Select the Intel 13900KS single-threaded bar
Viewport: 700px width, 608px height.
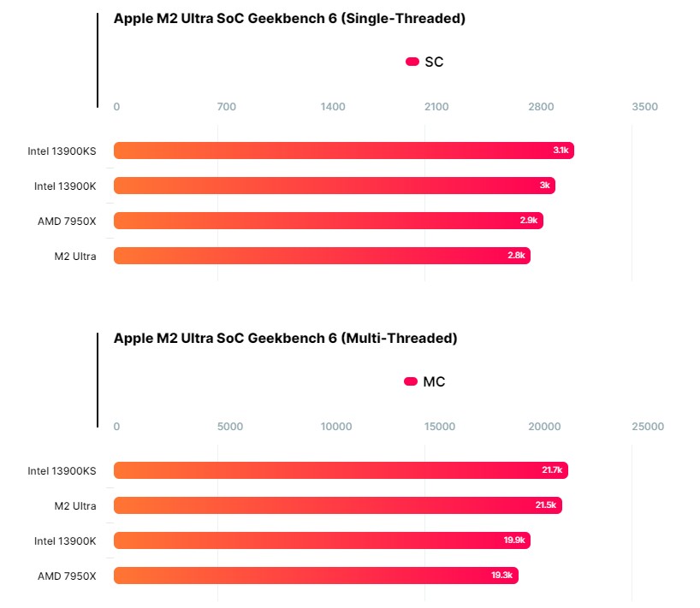point(342,151)
